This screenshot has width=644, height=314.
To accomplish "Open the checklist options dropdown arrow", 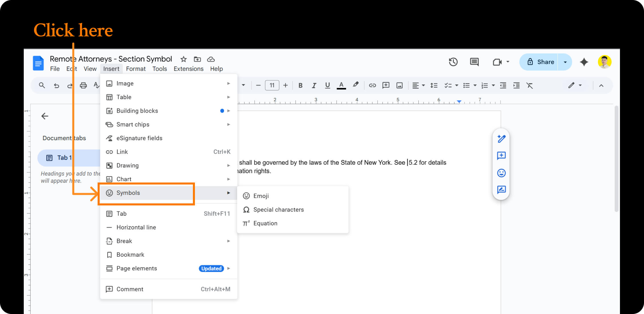I will tap(457, 85).
